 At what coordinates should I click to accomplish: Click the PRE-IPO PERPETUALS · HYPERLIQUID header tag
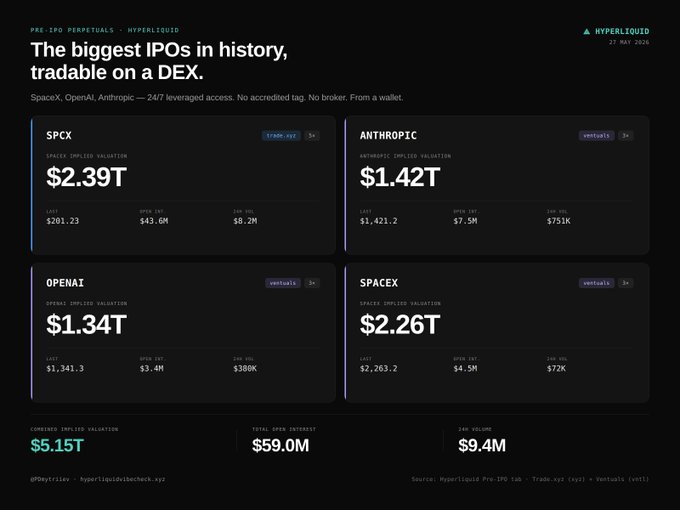(105, 30)
